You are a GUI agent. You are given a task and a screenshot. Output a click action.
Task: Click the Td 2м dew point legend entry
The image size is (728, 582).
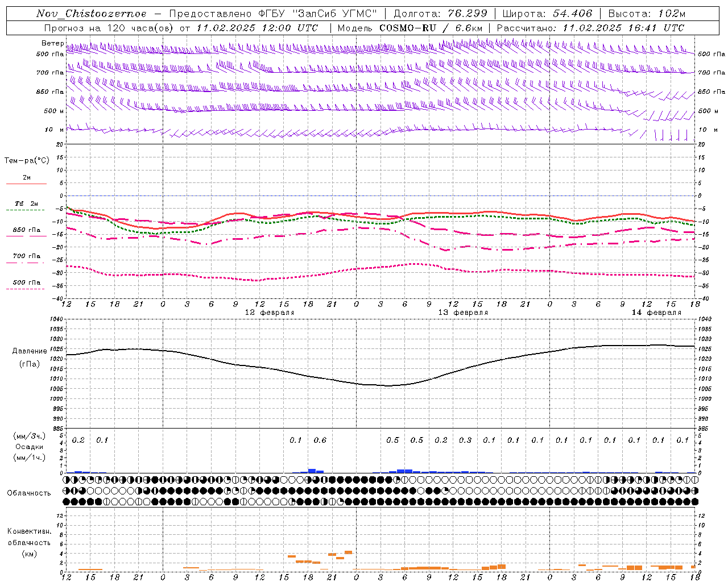click(27, 203)
